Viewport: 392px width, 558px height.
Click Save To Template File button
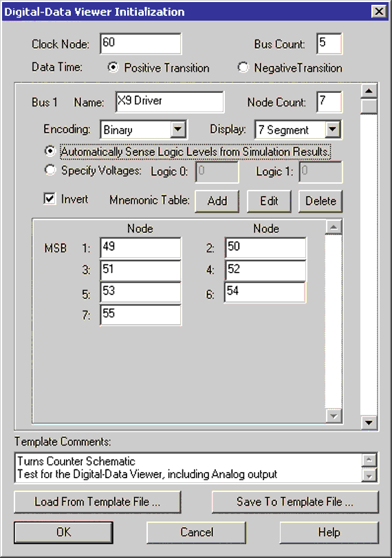295,502
